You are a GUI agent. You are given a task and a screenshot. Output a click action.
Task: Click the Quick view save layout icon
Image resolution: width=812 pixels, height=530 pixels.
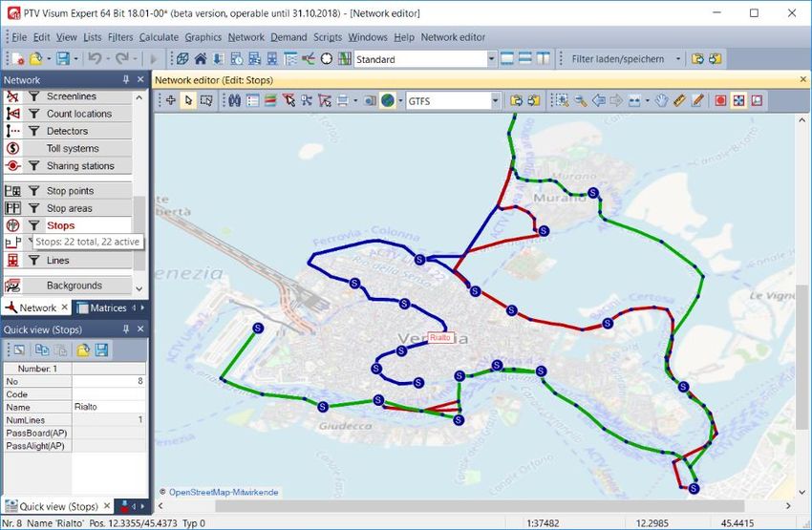(x=101, y=350)
